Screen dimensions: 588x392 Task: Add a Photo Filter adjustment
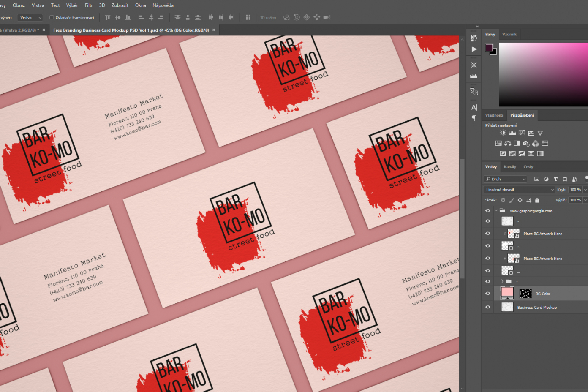[x=526, y=144]
